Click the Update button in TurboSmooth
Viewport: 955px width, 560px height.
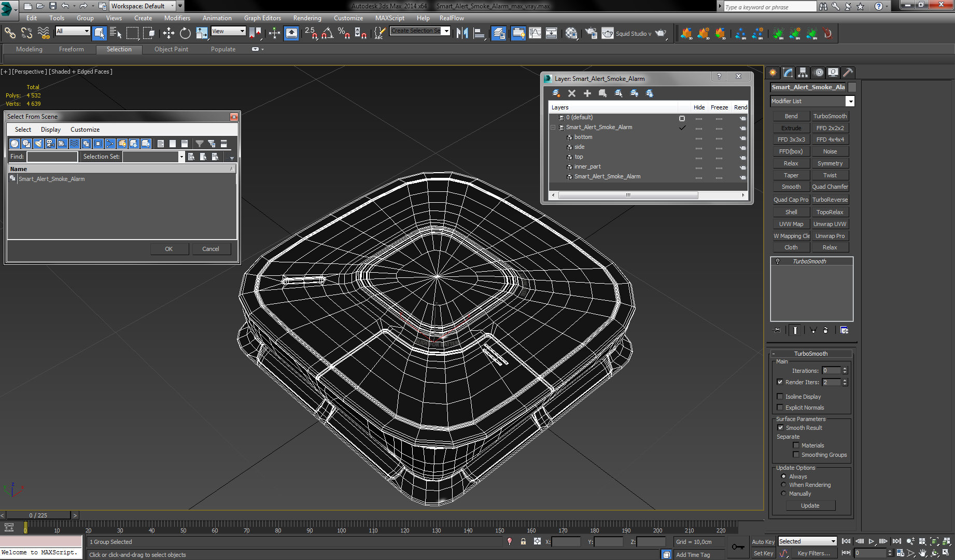tap(810, 506)
